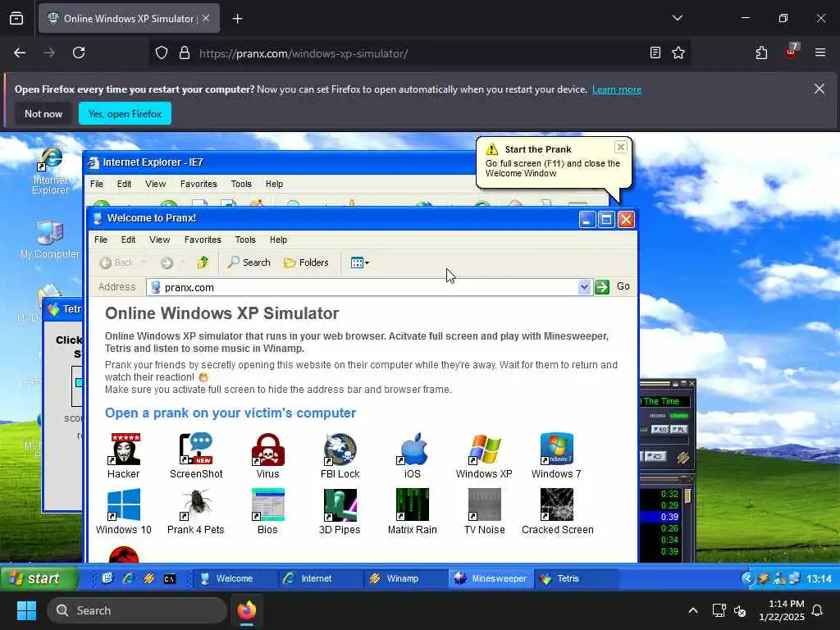840x630 pixels.
Task: Open the My Computer desktop icon
Action: 50,240
